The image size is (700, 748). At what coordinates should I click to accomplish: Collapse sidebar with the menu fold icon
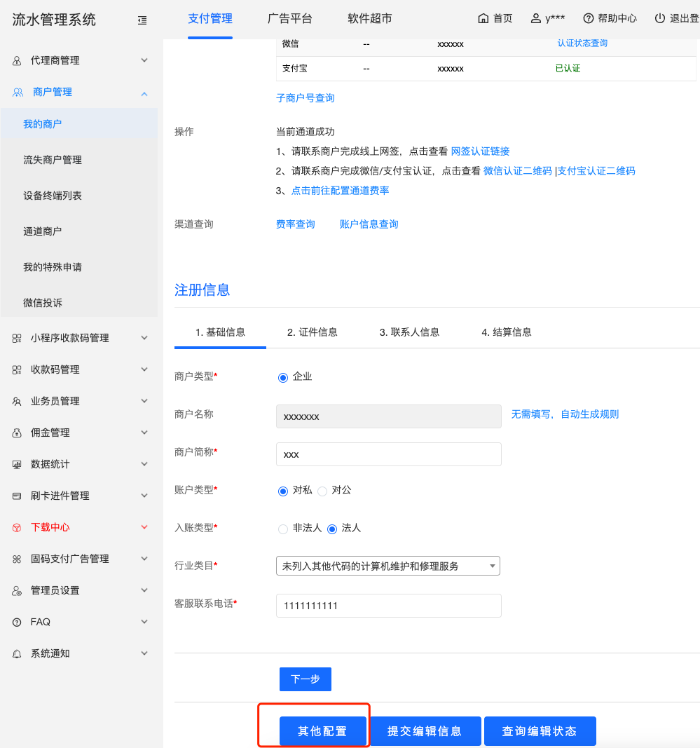[x=142, y=20]
